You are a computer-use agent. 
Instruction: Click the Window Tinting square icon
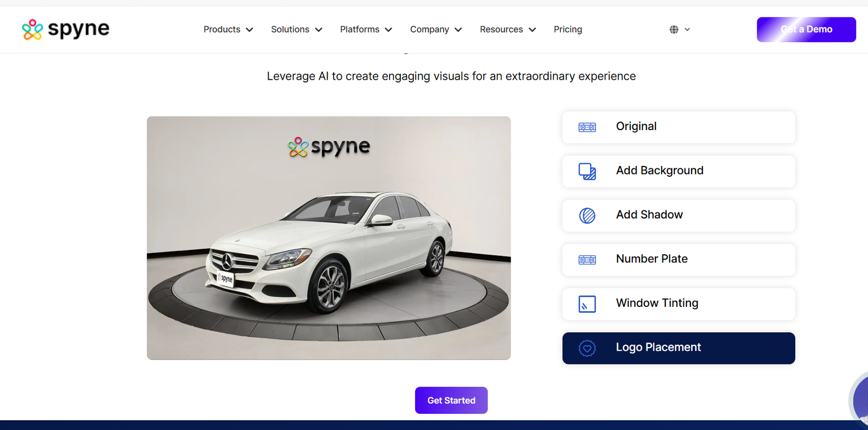click(587, 304)
